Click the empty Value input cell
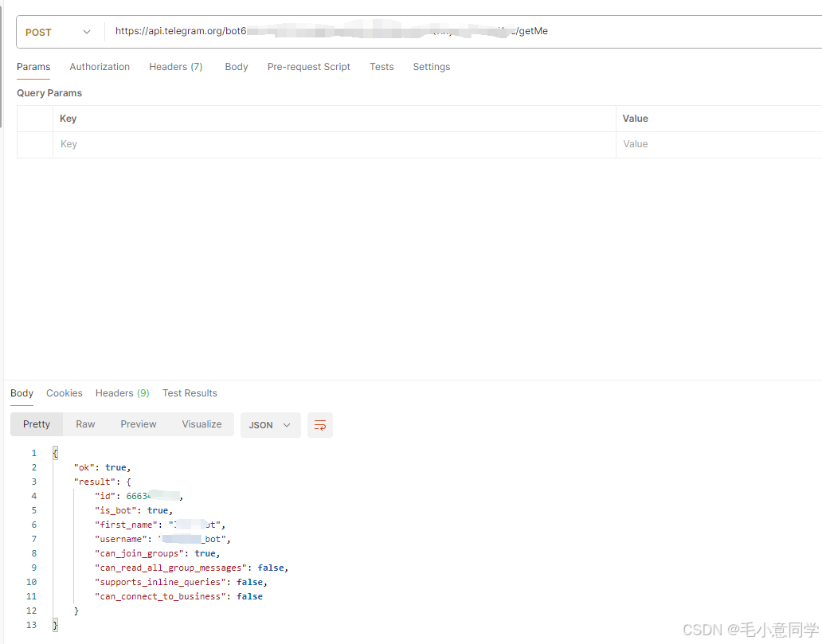Screen dimensions: 822x644 point(719,144)
